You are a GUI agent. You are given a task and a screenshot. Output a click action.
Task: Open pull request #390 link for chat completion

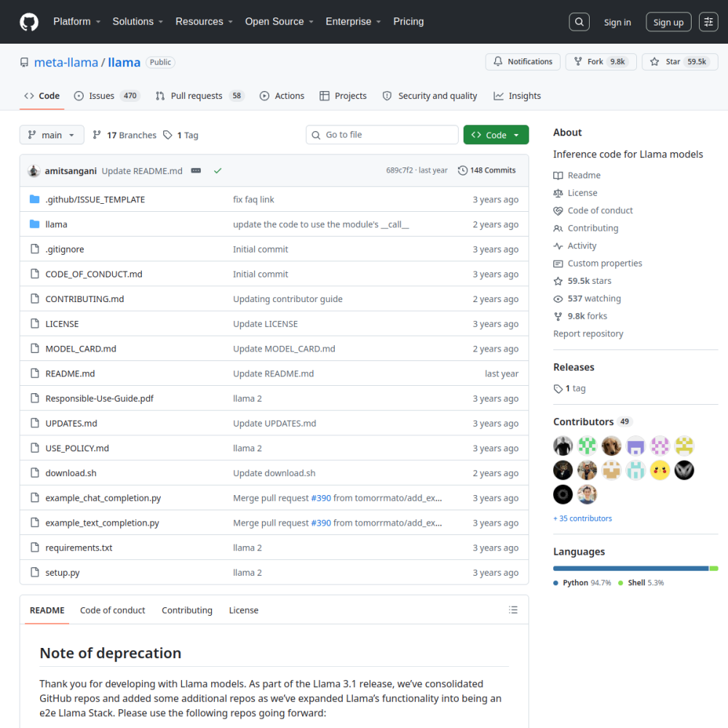(x=321, y=498)
